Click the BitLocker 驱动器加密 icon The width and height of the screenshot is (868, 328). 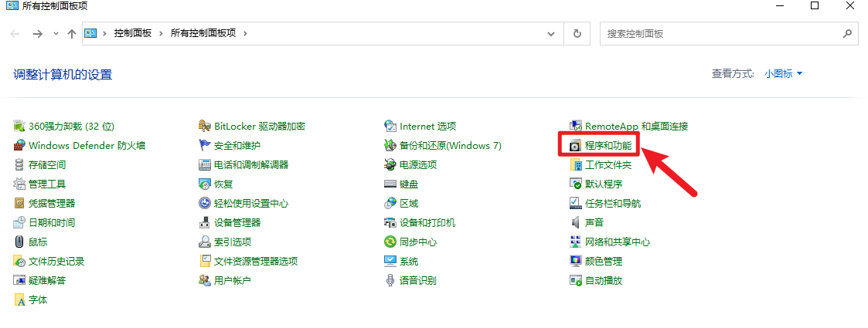[x=205, y=127]
